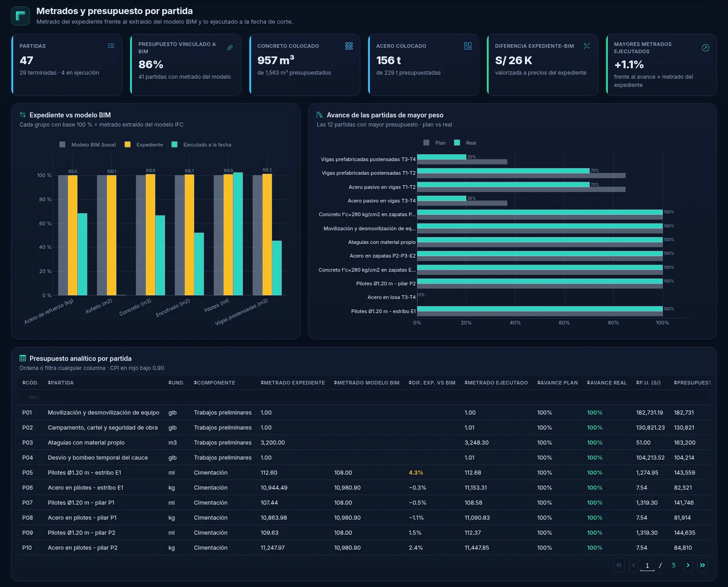
Task: Click the P10 row presupuesto 84,810
Action: point(683,547)
